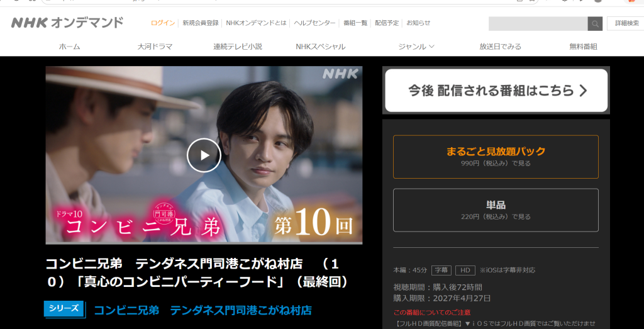Click the 字幕 badge

pyautogui.click(x=441, y=270)
